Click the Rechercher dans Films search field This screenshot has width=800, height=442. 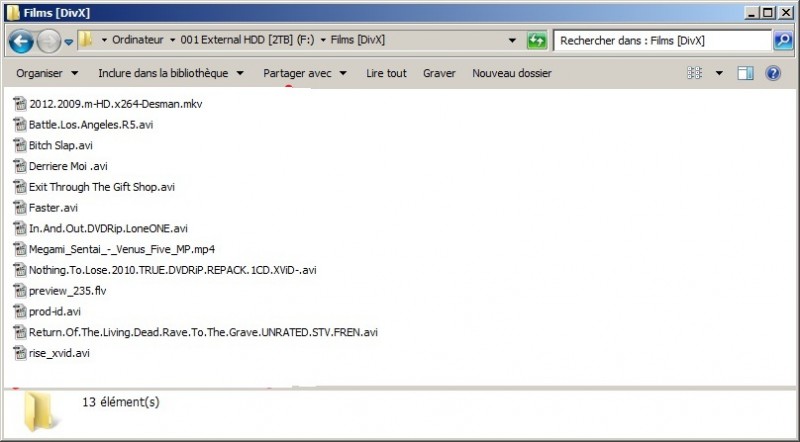pos(660,41)
